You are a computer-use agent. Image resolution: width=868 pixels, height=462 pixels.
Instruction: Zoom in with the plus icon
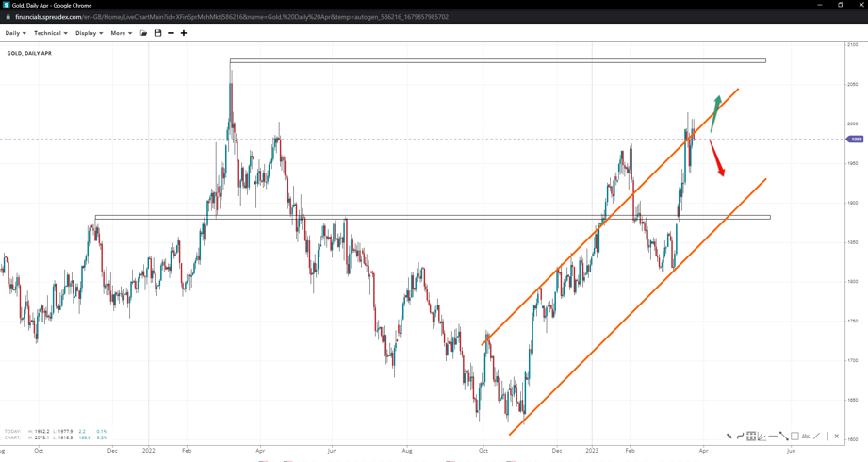(184, 33)
